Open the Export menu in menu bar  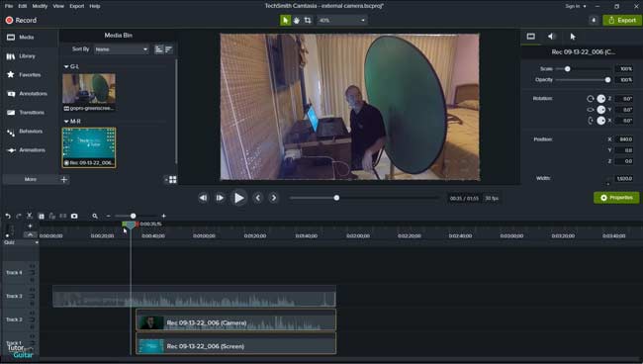click(x=77, y=6)
